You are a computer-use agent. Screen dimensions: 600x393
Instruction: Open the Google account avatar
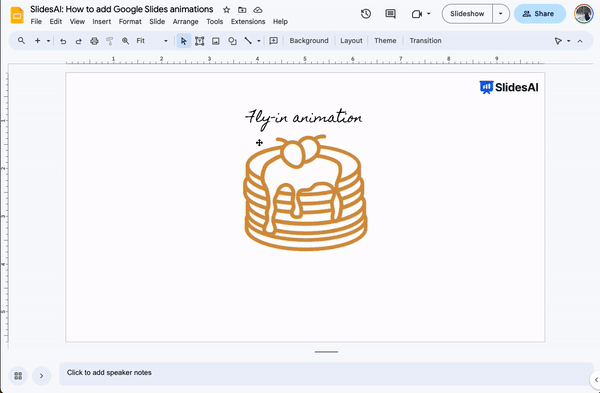pyautogui.click(x=584, y=14)
